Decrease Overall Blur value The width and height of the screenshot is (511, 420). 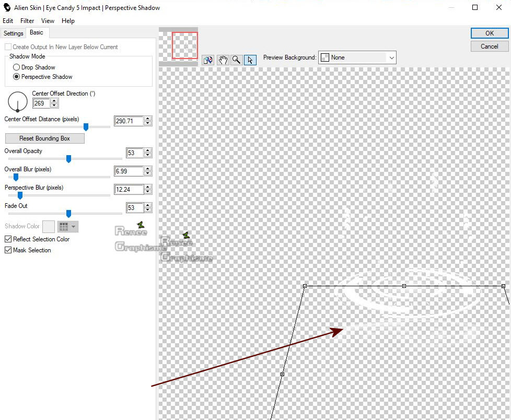tap(148, 173)
